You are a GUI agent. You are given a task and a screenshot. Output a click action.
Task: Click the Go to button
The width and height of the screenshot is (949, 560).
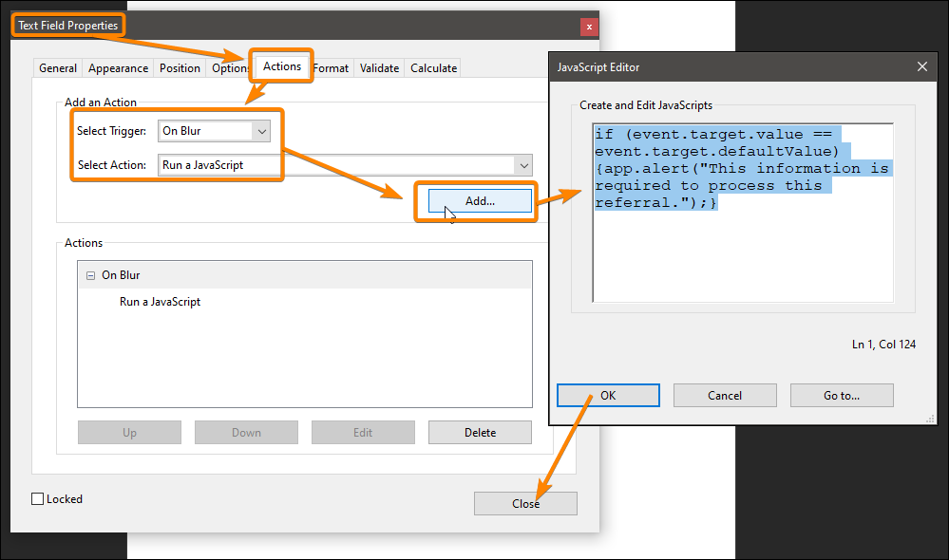pos(842,395)
